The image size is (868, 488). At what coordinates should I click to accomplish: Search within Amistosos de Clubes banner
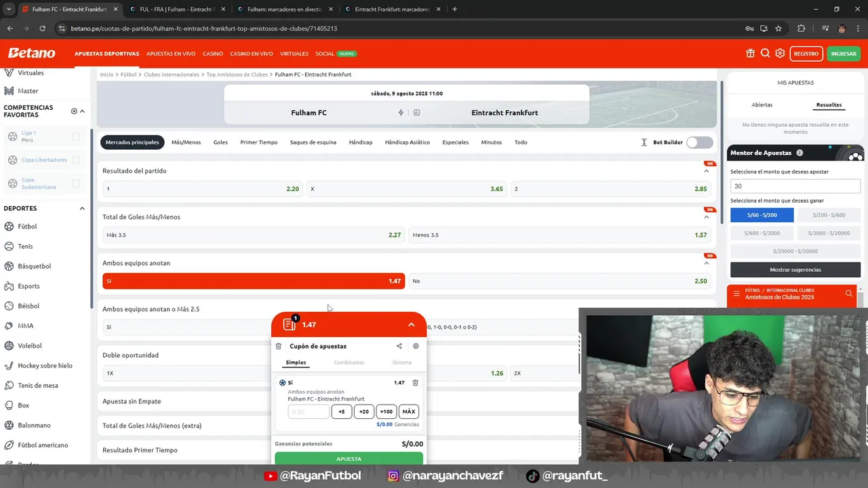tap(849, 293)
